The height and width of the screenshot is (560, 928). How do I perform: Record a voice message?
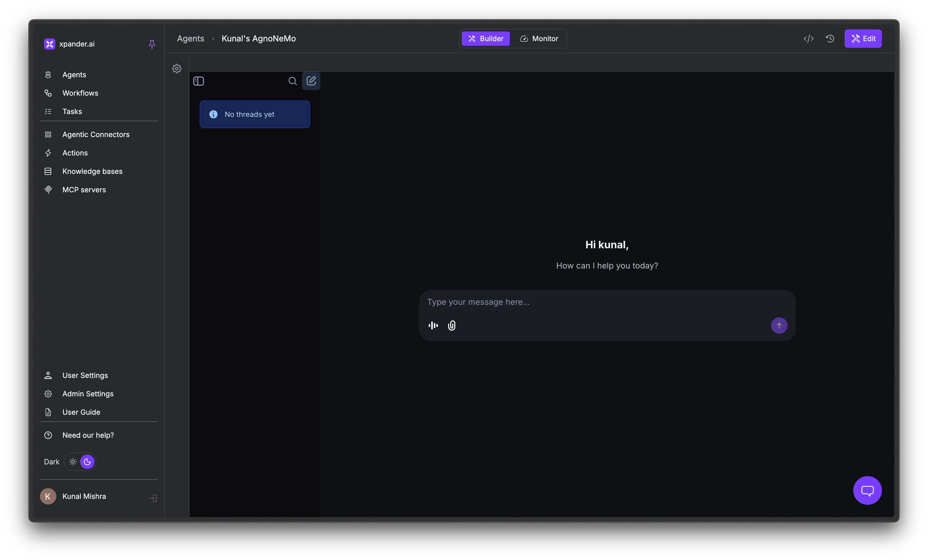[x=433, y=326]
